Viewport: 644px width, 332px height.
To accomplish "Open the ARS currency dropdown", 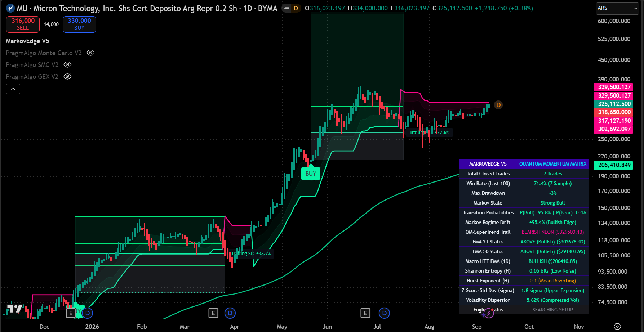I will (617, 8).
